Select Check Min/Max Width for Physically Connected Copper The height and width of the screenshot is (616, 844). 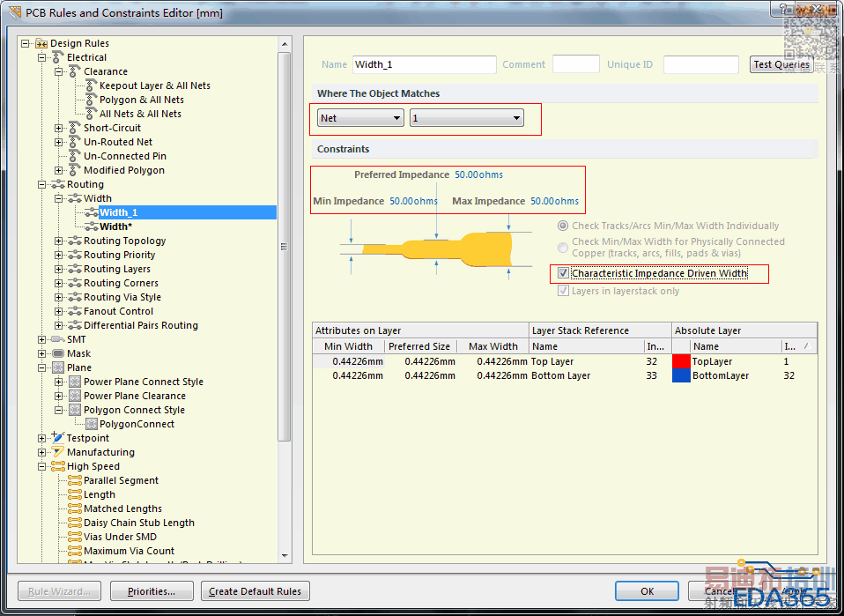coord(563,247)
